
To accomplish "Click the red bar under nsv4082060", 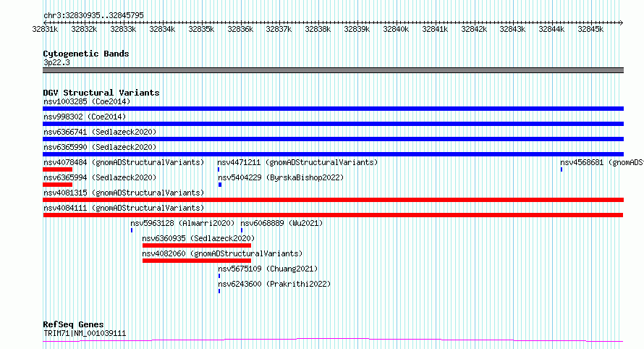I will click(x=197, y=261).
